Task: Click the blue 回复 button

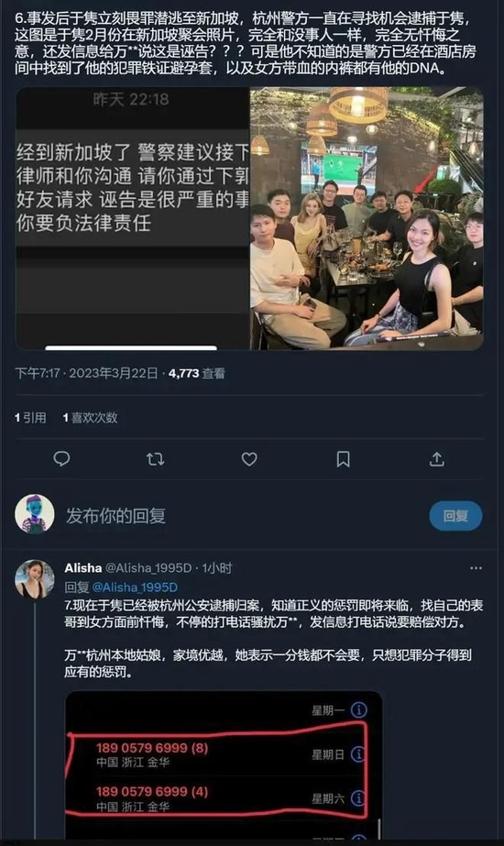Action: pyautogui.click(x=455, y=516)
